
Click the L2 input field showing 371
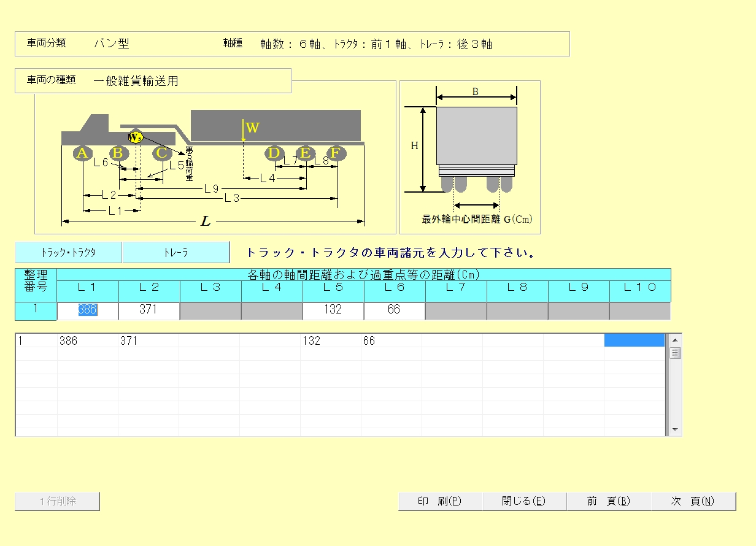(149, 310)
